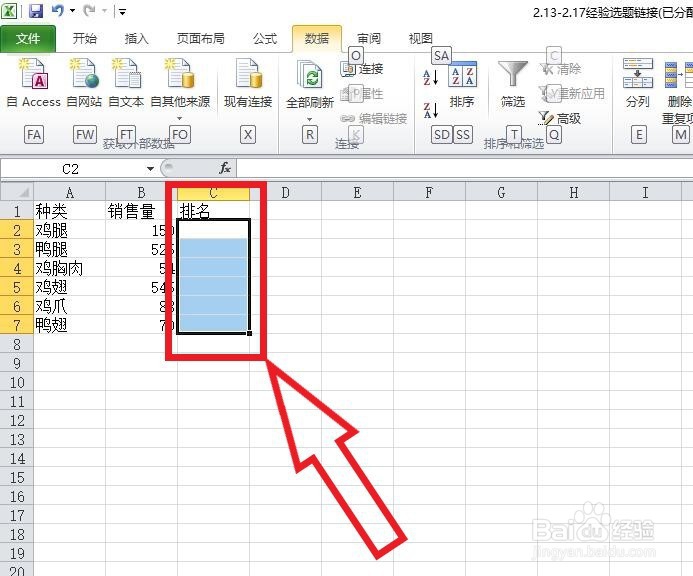Open 高级 advanced filter

coord(560,118)
